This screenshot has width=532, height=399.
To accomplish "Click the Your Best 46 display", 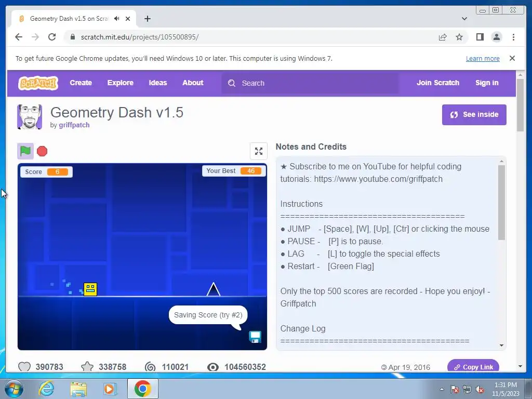I will [x=233, y=170].
